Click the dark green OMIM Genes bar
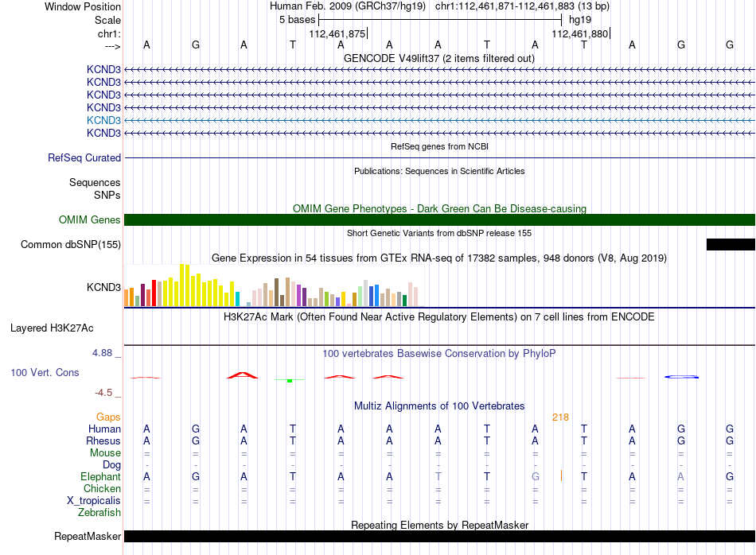This screenshot has width=756, height=555. click(439, 219)
